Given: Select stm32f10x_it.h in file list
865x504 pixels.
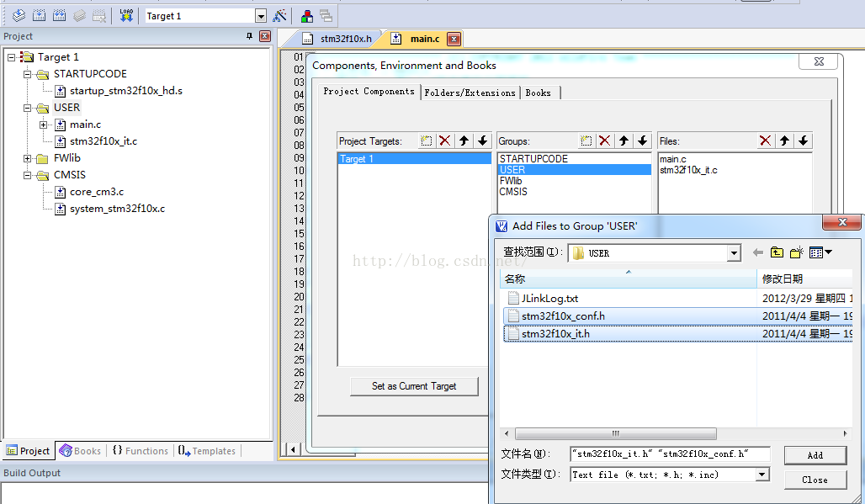Looking at the screenshot, I should 678,333.
